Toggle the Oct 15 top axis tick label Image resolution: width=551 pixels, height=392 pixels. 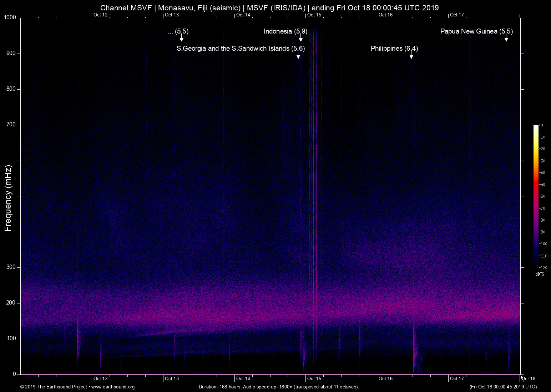pyautogui.click(x=314, y=15)
